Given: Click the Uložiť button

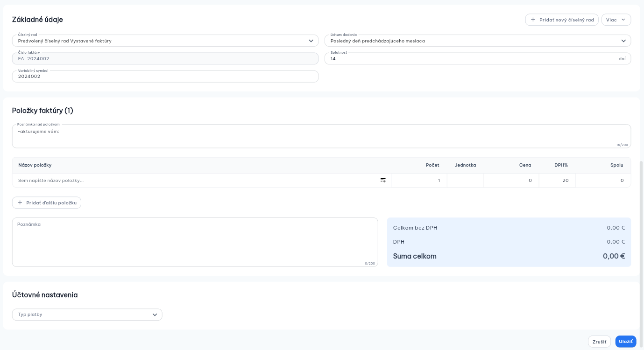Looking at the screenshot, I should [x=626, y=342].
